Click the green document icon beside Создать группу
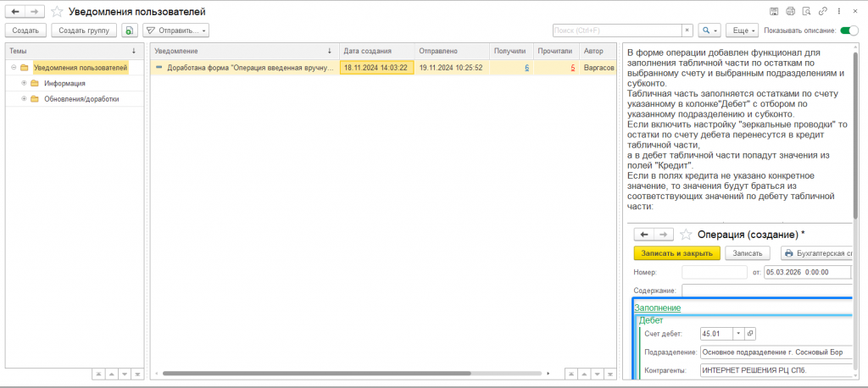The image size is (868, 388). [129, 30]
